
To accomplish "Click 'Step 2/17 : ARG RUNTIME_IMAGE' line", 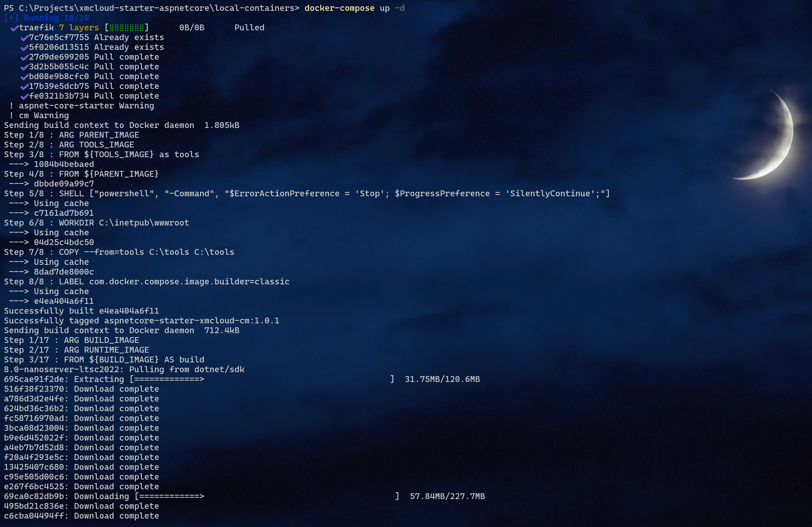I will pyautogui.click(x=77, y=350).
